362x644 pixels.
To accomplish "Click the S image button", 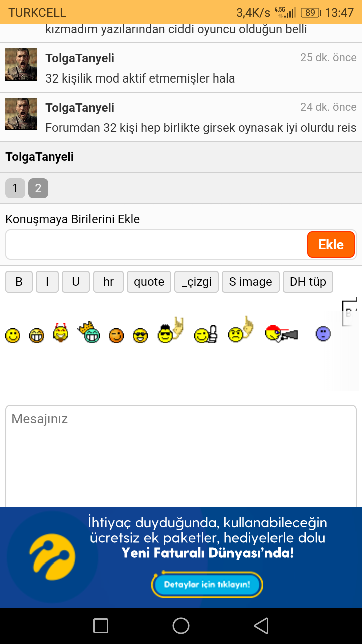I will (250, 282).
